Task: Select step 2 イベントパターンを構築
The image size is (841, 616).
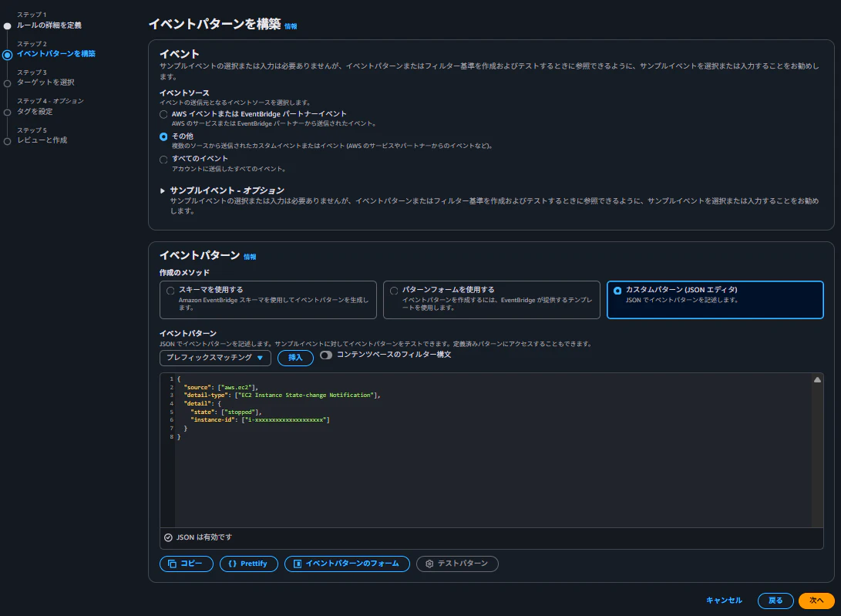Action: tap(56, 54)
